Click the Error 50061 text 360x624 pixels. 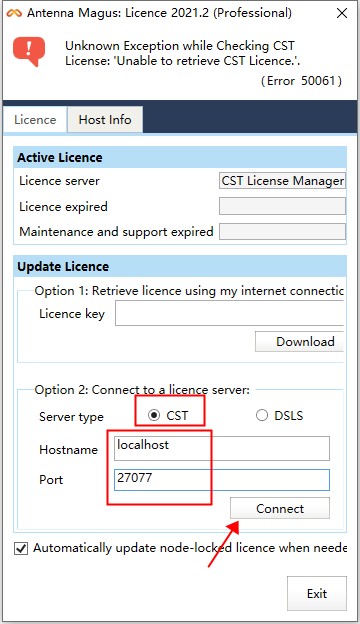[x=301, y=81]
